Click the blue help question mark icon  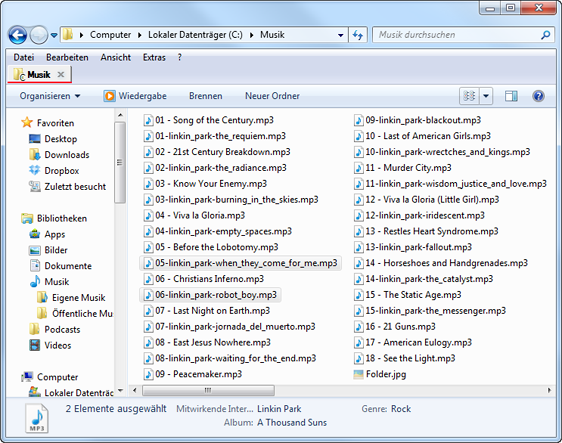click(538, 96)
